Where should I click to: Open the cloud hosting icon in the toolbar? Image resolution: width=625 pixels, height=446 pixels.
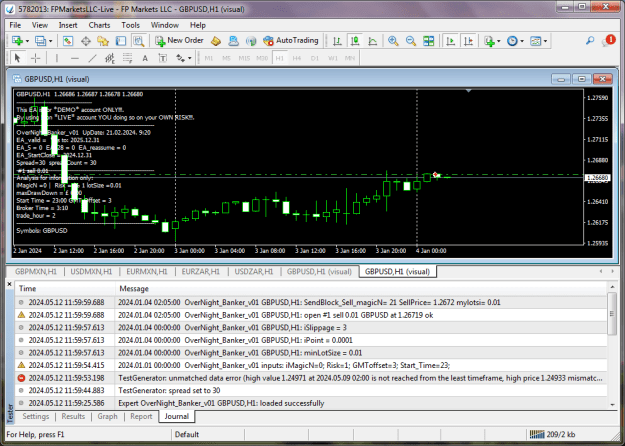click(x=233, y=41)
